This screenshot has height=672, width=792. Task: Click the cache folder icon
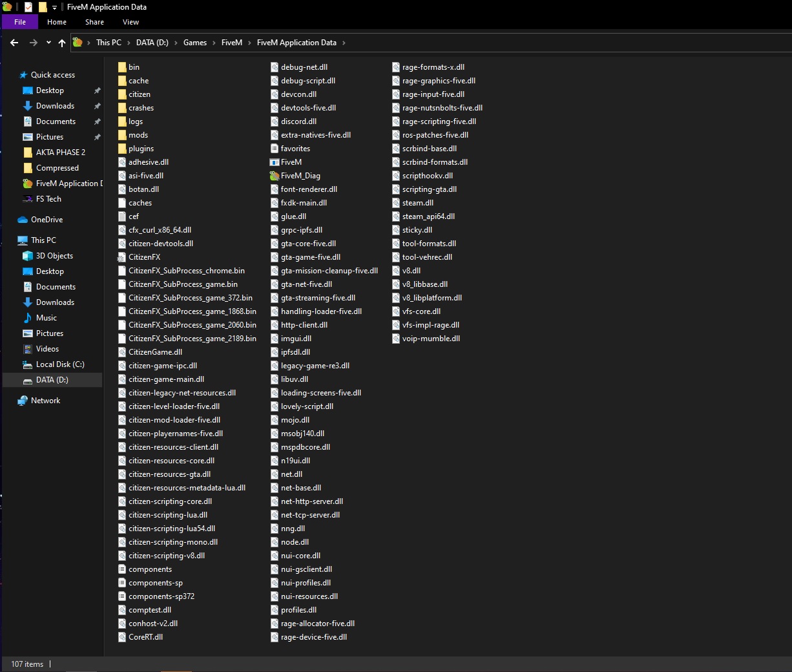click(122, 81)
